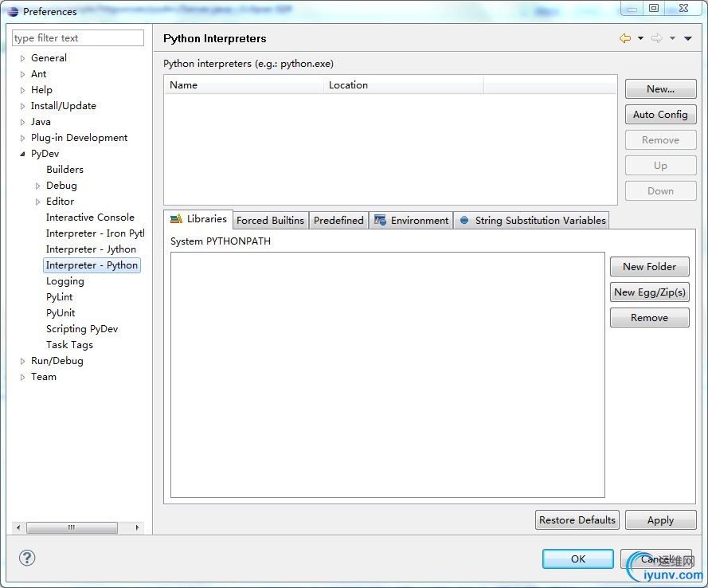Expand the Help tree node
Viewport: 708px width, 588px height.
pos(22,90)
